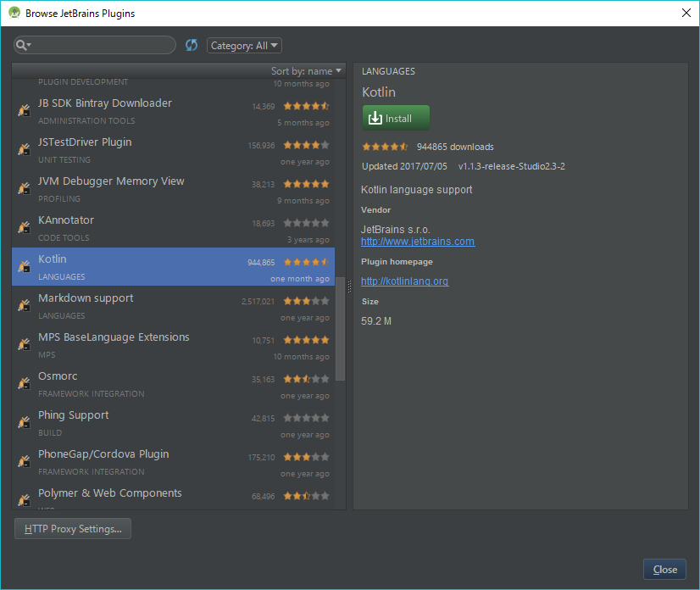Select the Markdown support plugin
The image size is (700, 590).
pos(173,306)
